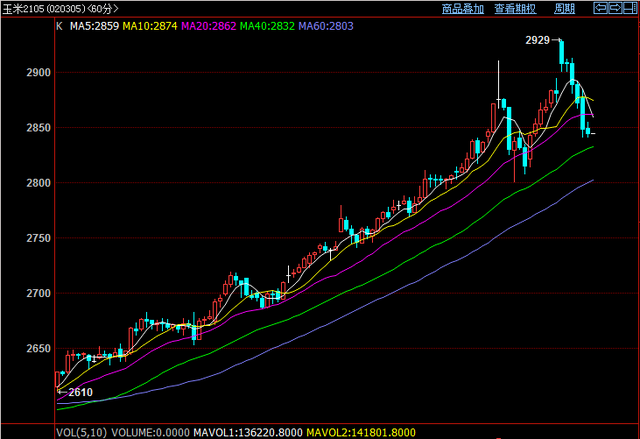Click the 2800 price axis label
The image size is (640, 439).
(38, 183)
